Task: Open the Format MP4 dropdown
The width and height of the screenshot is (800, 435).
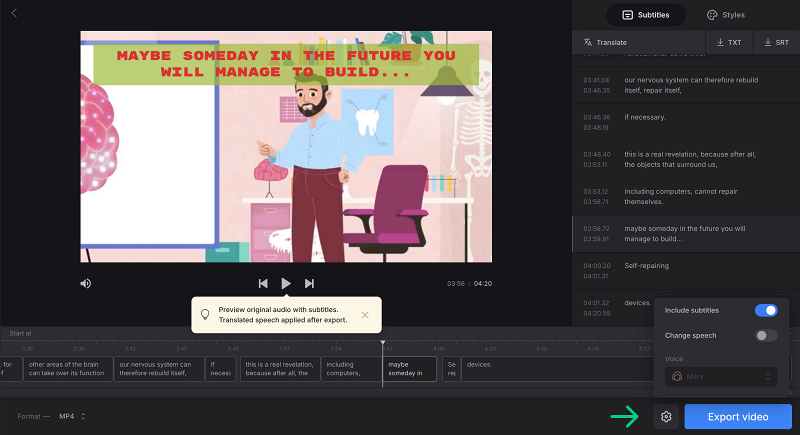Action: click(x=72, y=416)
